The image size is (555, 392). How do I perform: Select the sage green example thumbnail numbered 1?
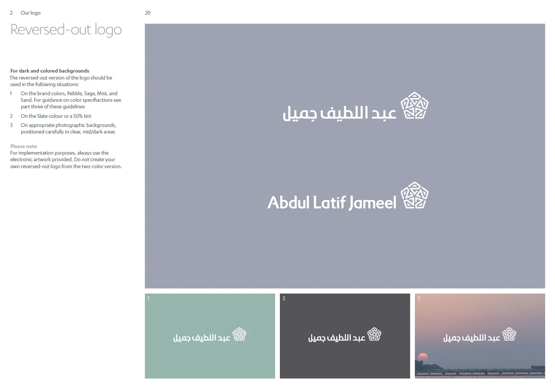coord(210,336)
